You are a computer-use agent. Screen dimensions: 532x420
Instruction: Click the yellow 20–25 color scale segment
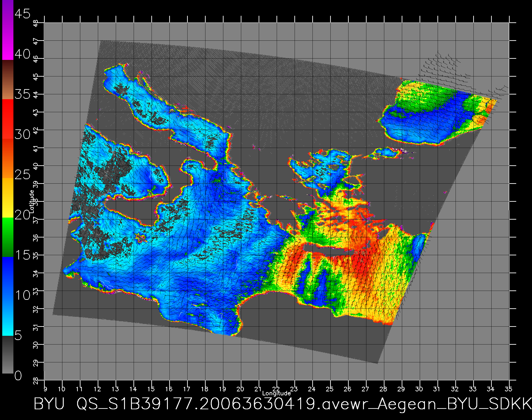[x=8, y=198]
